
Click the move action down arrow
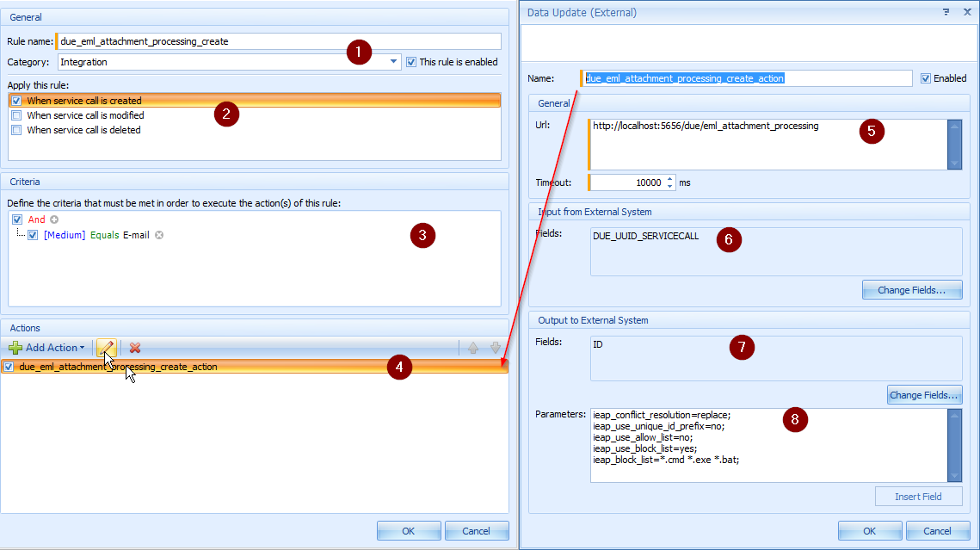(x=495, y=348)
